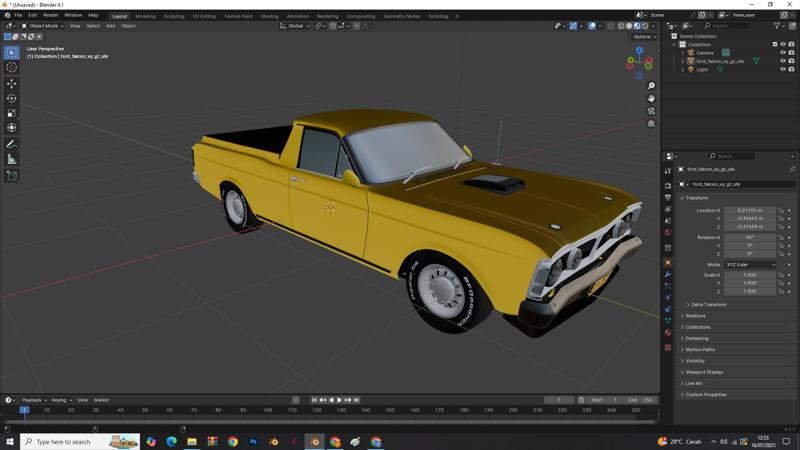Click the viewport zoom magnifier icon
The image size is (800, 450).
click(x=651, y=86)
